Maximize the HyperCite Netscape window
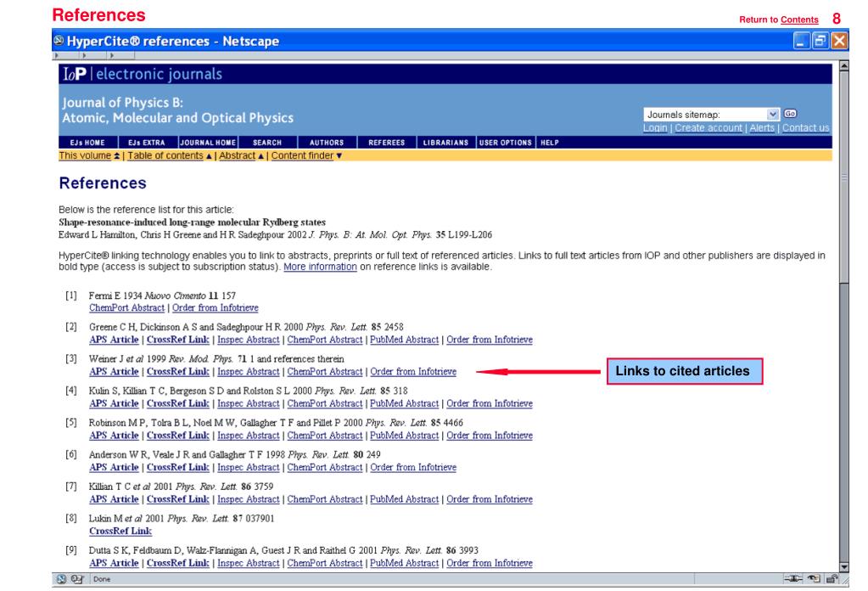 coord(820,41)
